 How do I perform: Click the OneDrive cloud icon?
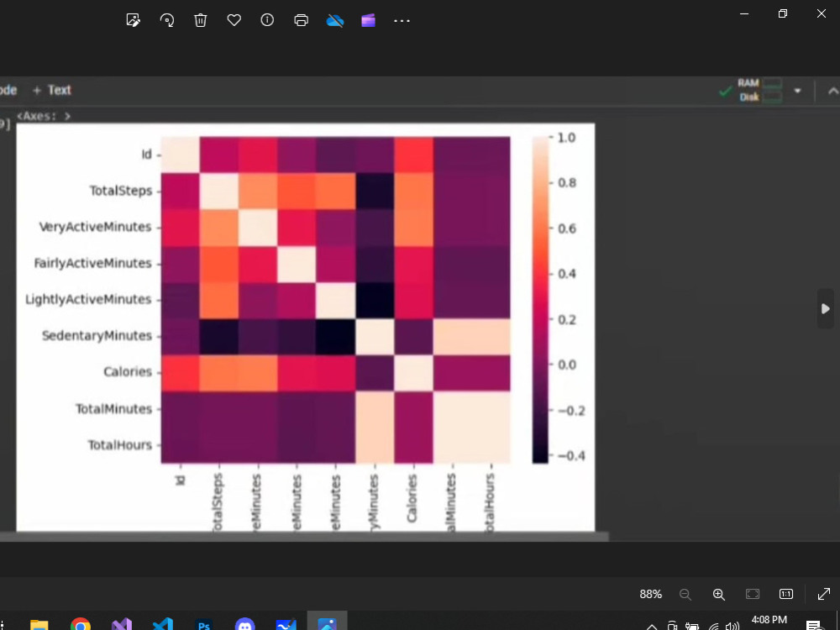pyautogui.click(x=335, y=20)
